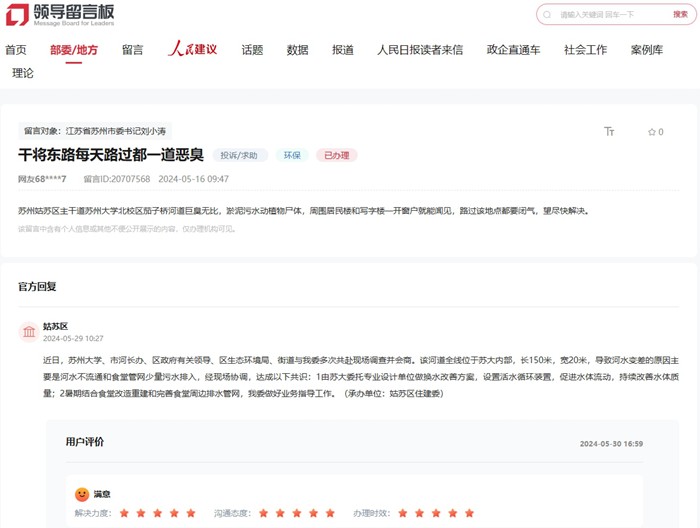
Task: Open the 部委/地方 navigation tab
Action: point(74,50)
